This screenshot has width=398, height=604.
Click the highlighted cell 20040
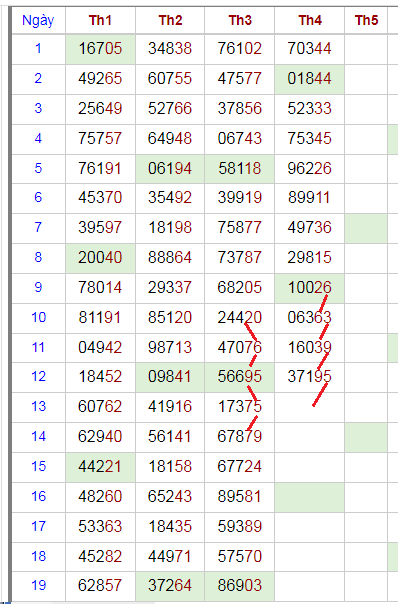pyautogui.click(x=100, y=258)
